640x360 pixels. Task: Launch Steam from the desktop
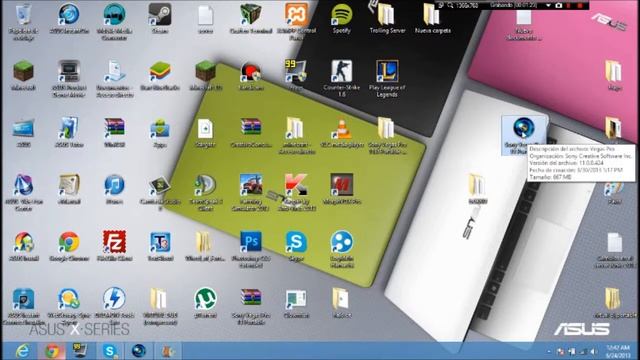coord(160,16)
